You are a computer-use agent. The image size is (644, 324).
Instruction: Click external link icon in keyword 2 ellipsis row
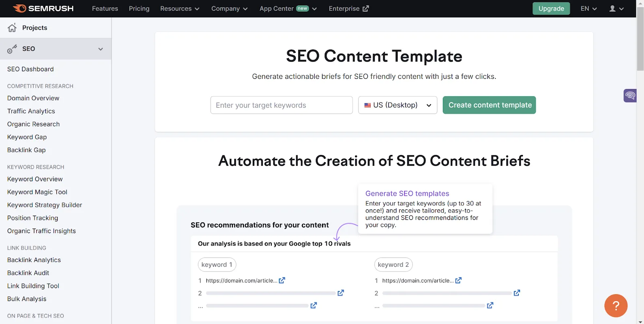point(490,305)
